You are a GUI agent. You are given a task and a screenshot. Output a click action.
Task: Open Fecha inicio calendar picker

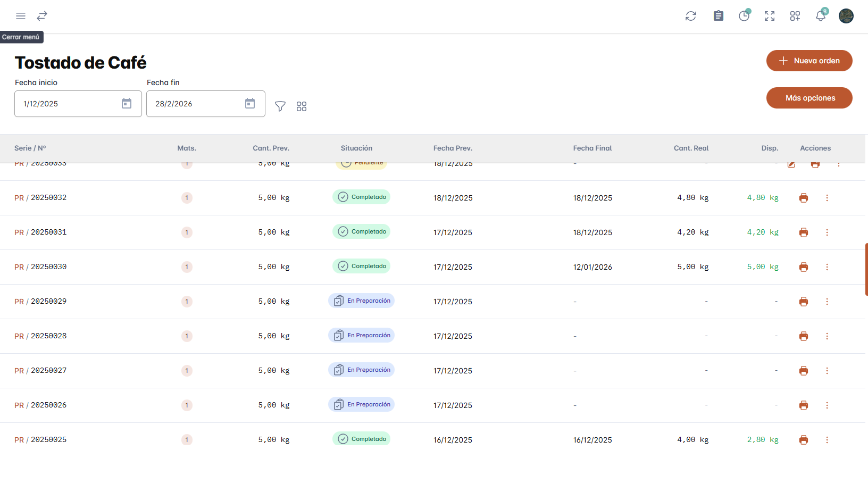(127, 104)
